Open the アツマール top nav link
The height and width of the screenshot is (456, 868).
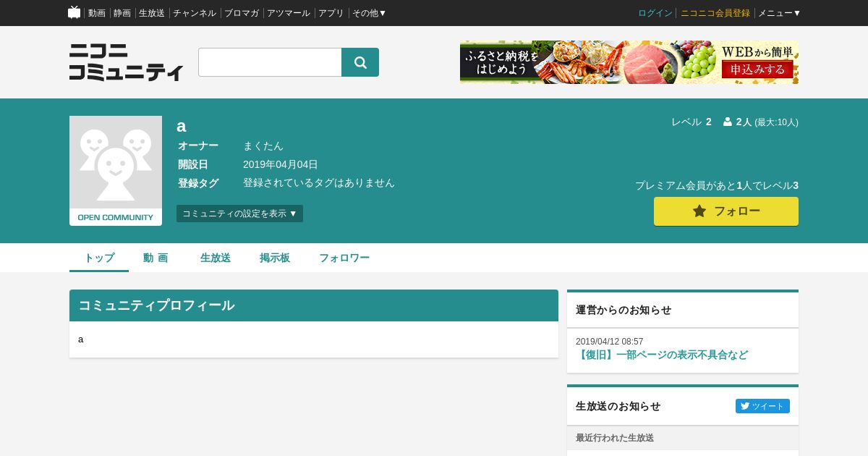(x=289, y=13)
